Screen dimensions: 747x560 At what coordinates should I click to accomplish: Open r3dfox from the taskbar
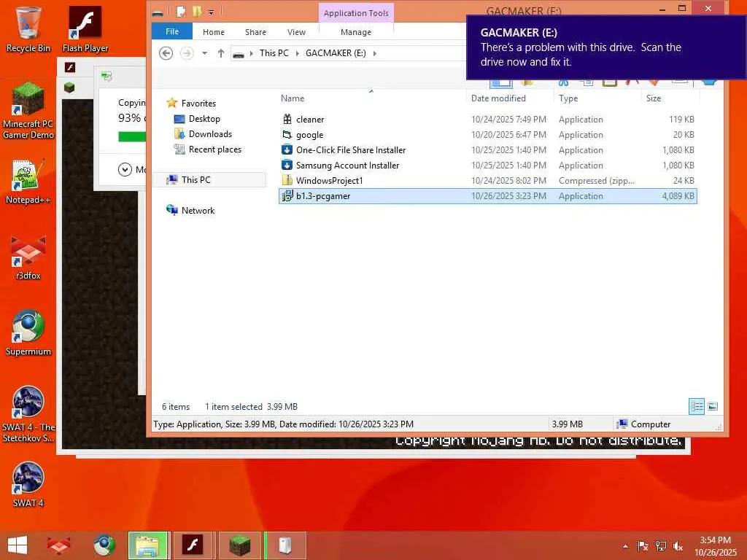click(58, 545)
